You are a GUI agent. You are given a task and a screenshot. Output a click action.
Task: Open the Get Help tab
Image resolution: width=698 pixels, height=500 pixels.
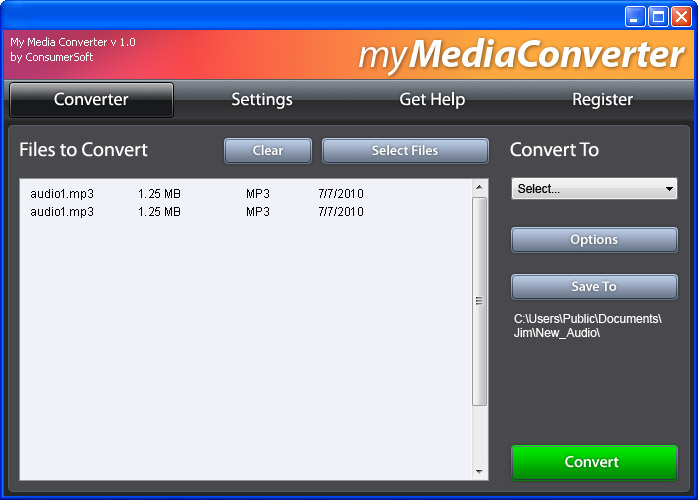tap(432, 100)
